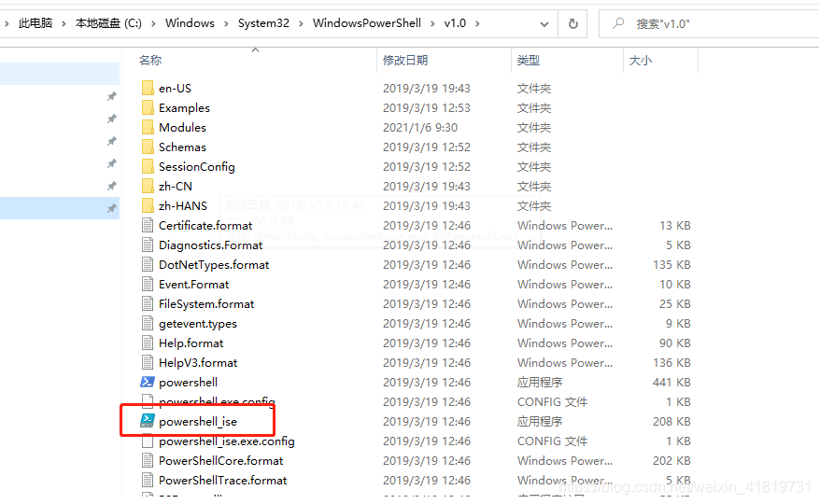The height and width of the screenshot is (504, 819).
Task: Navigate to System32 in the breadcrumb
Action: coord(263,23)
